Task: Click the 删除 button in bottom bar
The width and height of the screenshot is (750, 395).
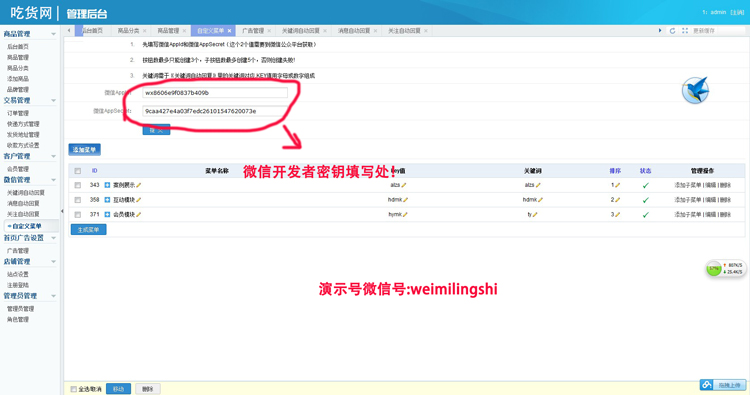Action: (148, 389)
